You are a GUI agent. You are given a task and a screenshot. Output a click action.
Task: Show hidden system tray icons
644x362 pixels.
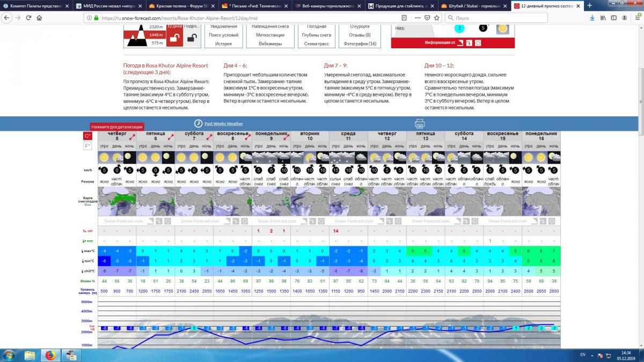[592, 354]
